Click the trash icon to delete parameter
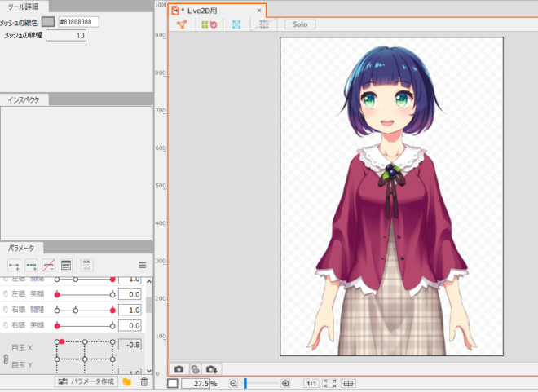Viewport: 538px width, 392px height. pos(143,381)
